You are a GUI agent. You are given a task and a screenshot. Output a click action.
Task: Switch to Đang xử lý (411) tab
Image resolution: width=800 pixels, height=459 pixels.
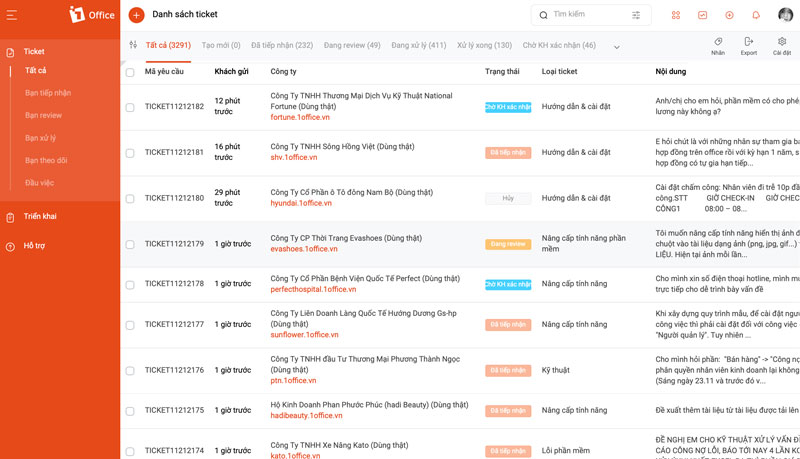point(418,45)
